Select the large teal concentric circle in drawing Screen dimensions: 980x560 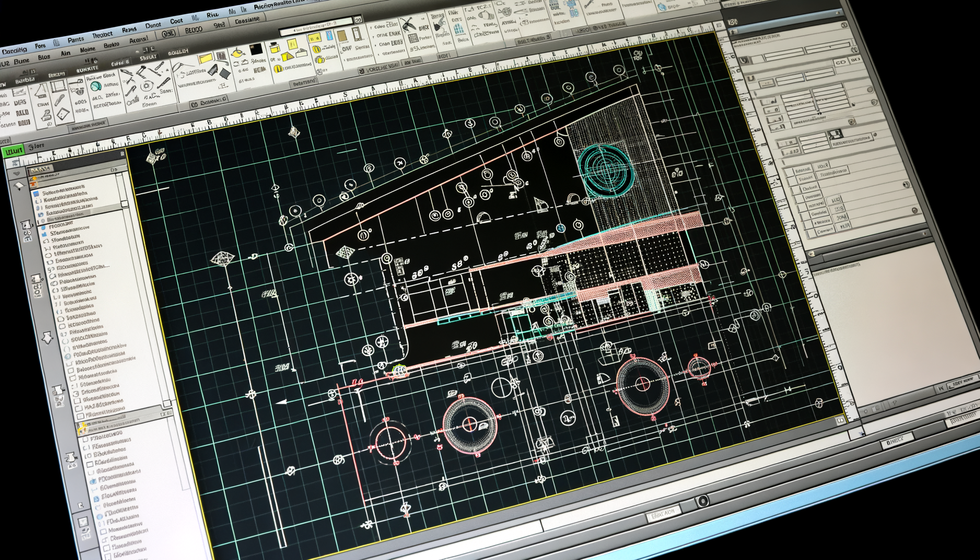(606, 170)
